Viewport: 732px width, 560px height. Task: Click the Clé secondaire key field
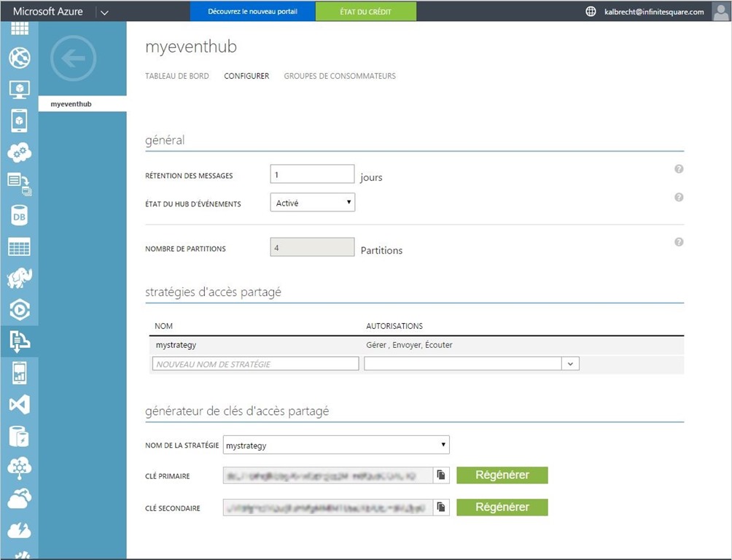[328, 507]
